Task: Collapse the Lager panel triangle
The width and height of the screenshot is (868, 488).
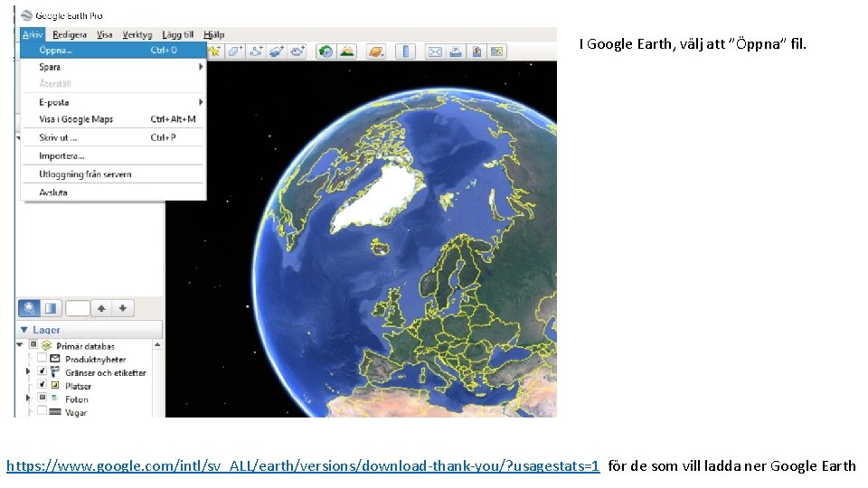Action: pos(24,329)
